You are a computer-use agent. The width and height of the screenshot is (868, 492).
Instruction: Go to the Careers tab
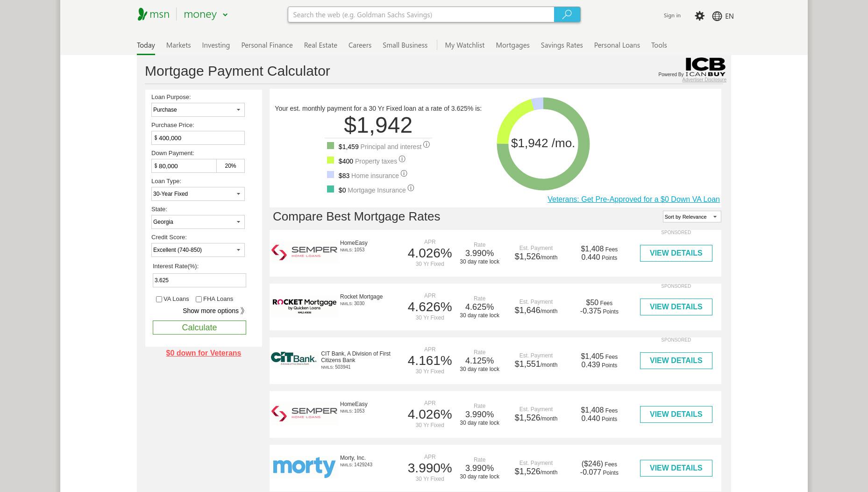click(360, 45)
